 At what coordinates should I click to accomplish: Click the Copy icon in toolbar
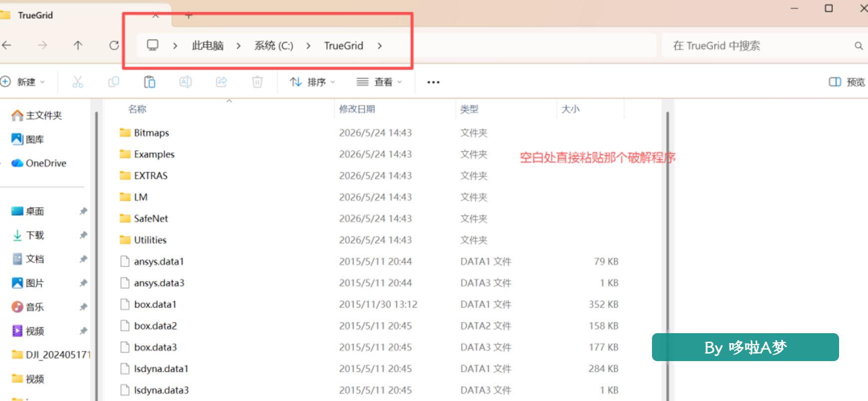pos(114,82)
